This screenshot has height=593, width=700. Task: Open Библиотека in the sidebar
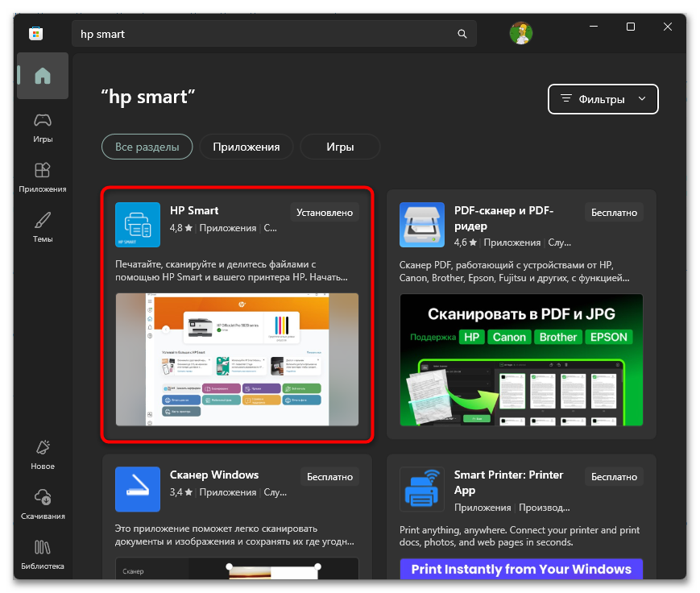point(43,554)
